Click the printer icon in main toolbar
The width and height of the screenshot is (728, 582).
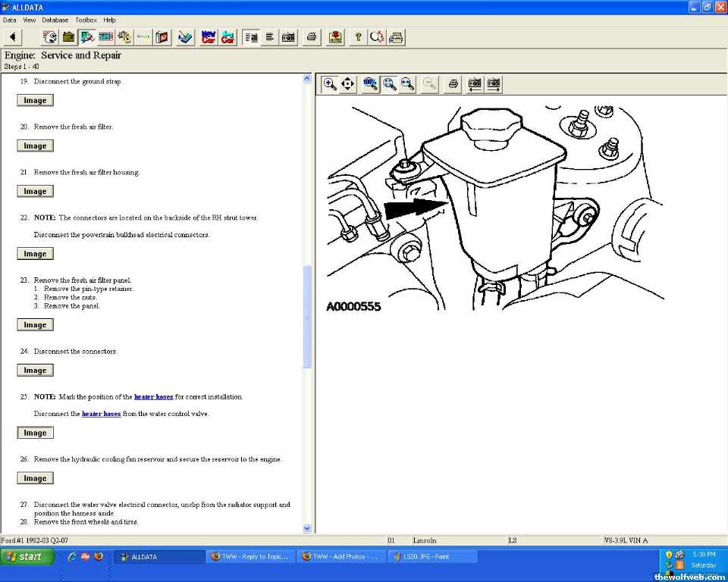[311, 36]
